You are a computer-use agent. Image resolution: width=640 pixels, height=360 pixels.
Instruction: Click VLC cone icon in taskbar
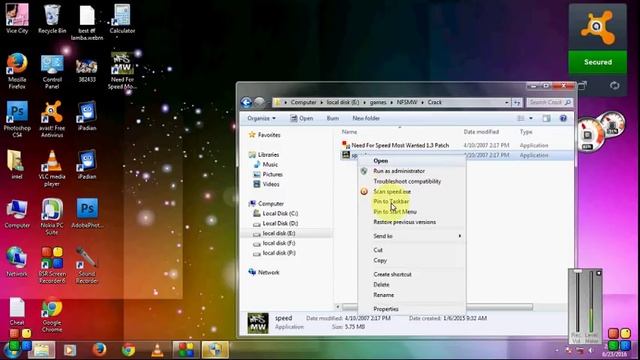tap(158, 350)
